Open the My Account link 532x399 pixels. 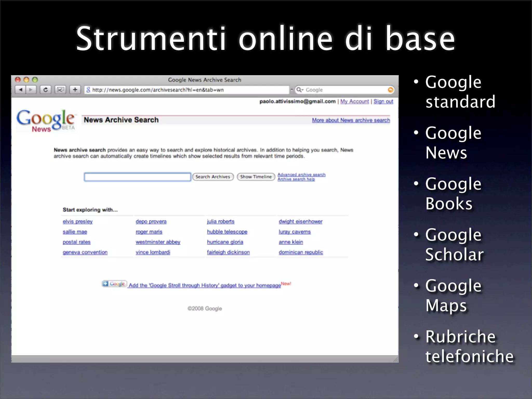(x=354, y=102)
